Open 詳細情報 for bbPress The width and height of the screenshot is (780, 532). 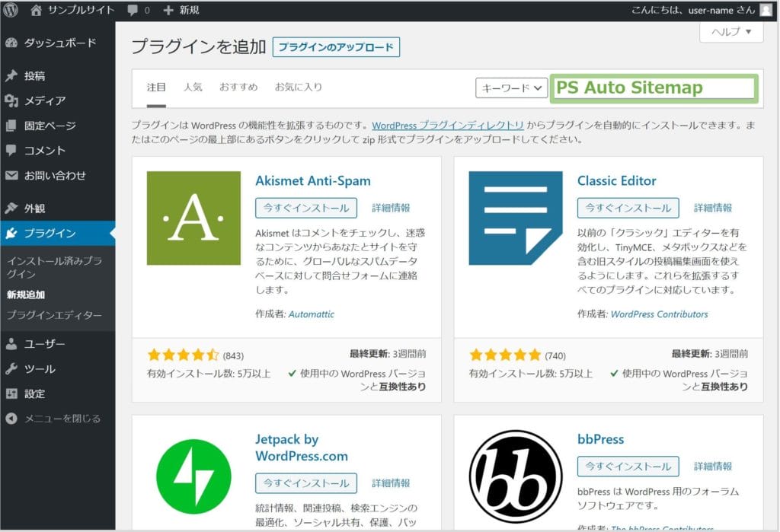(x=713, y=467)
